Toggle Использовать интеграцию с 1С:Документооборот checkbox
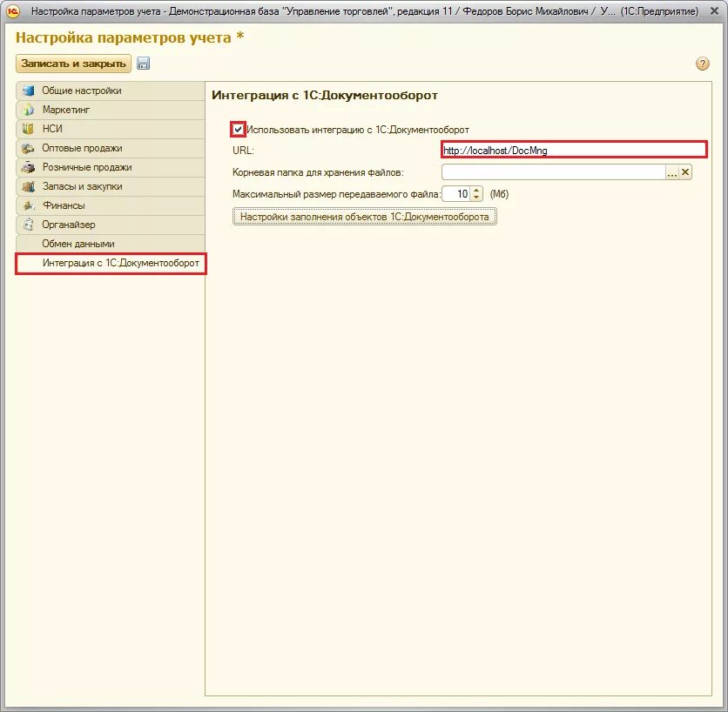The width and height of the screenshot is (728, 712). pos(239,129)
